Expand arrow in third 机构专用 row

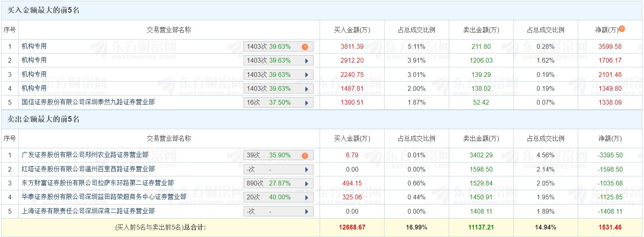click(307, 75)
